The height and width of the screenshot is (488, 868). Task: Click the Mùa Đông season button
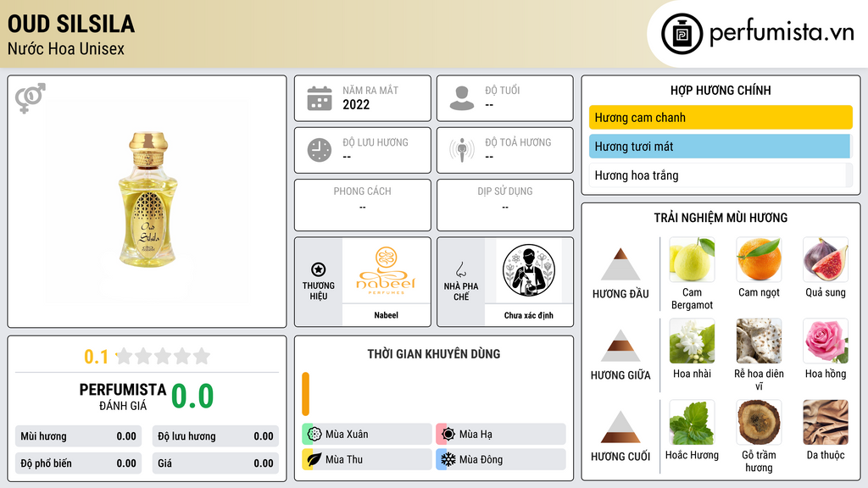tap(501, 459)
